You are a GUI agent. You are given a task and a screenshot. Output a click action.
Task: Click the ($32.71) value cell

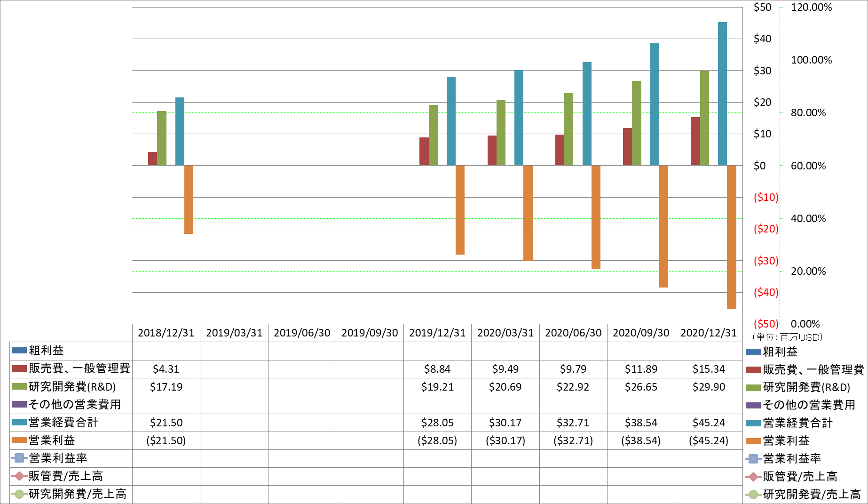[573, 440]
